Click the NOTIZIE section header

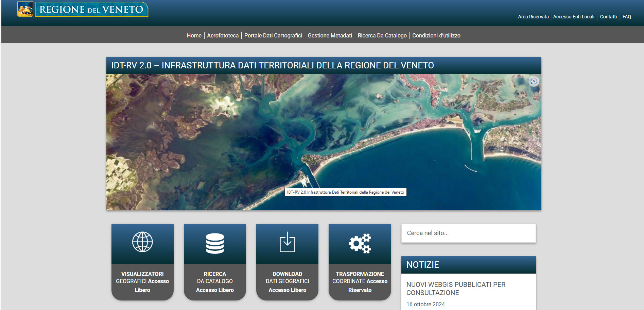coord(468,265)
